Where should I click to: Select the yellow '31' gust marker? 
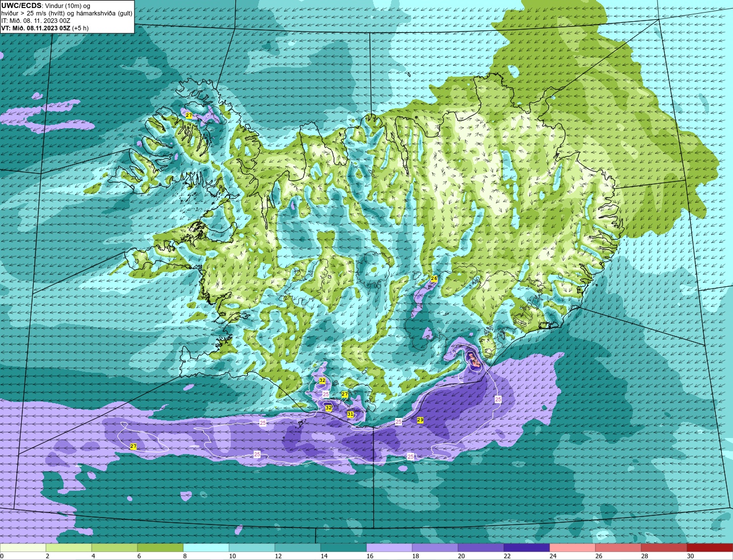(x=350, y=414)
